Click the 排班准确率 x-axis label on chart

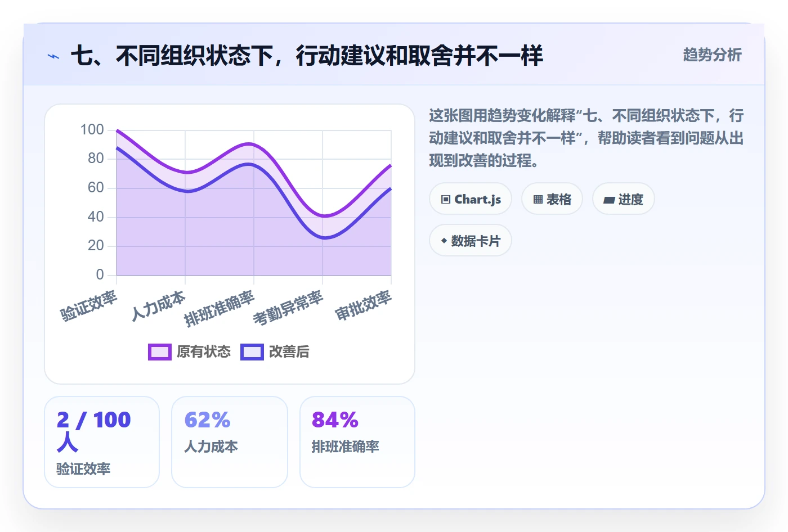220,309
